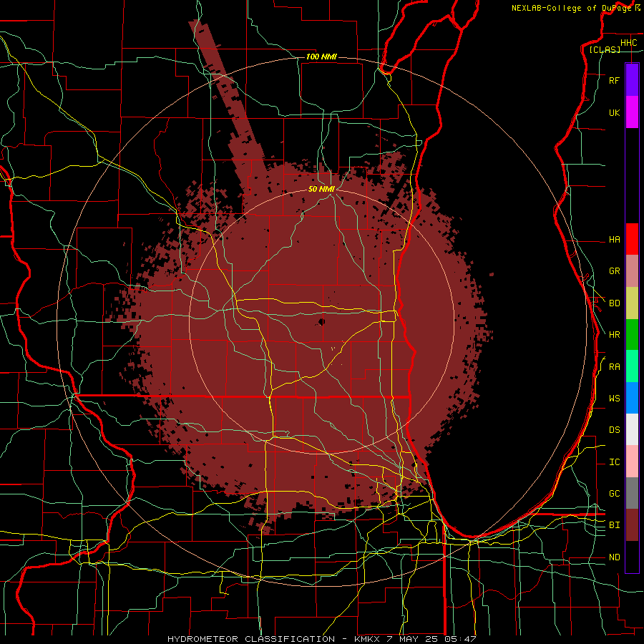
Task: Click the HYDROMETEOR CLASSIFICATION caption text
Action: pos(251,639)
